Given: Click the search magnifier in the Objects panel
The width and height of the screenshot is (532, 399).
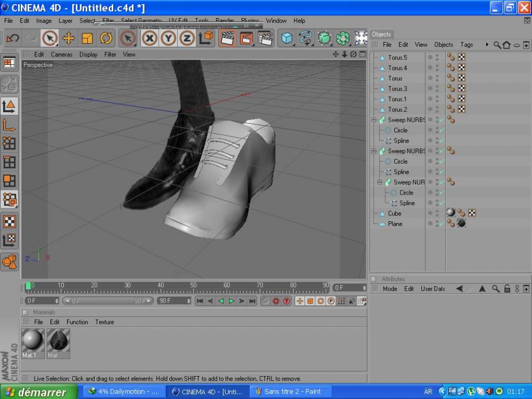Looking at the screenshot, I should click(x=497, y=45).
